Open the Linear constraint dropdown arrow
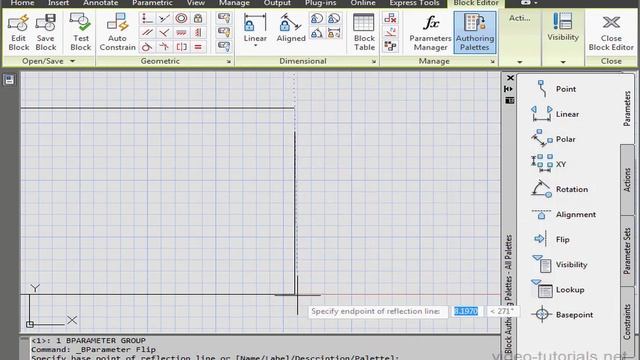 [x=255, y=45]
